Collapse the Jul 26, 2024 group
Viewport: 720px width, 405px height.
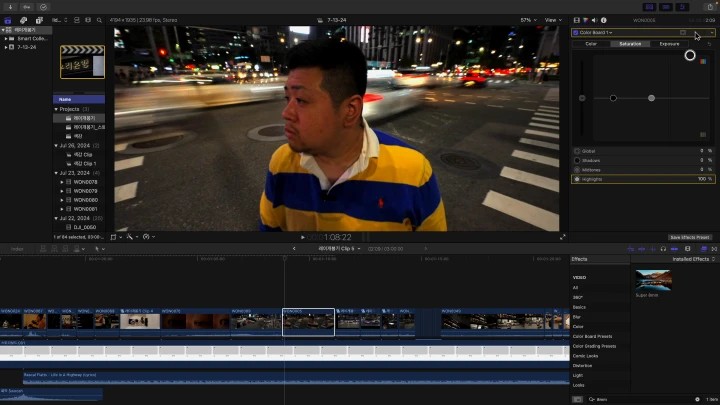(x=56, y=146)
